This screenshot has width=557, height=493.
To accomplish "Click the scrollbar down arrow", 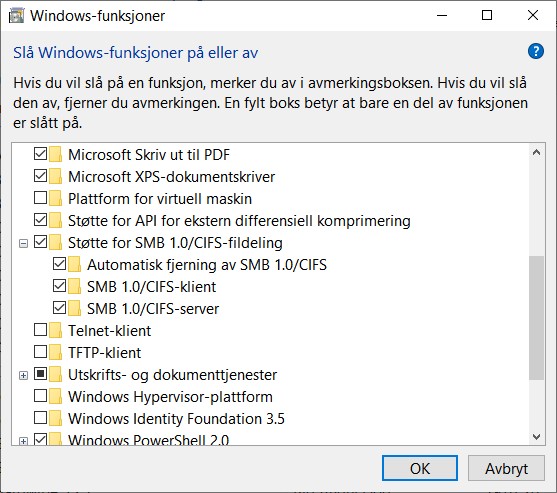I will pos(536,437).
